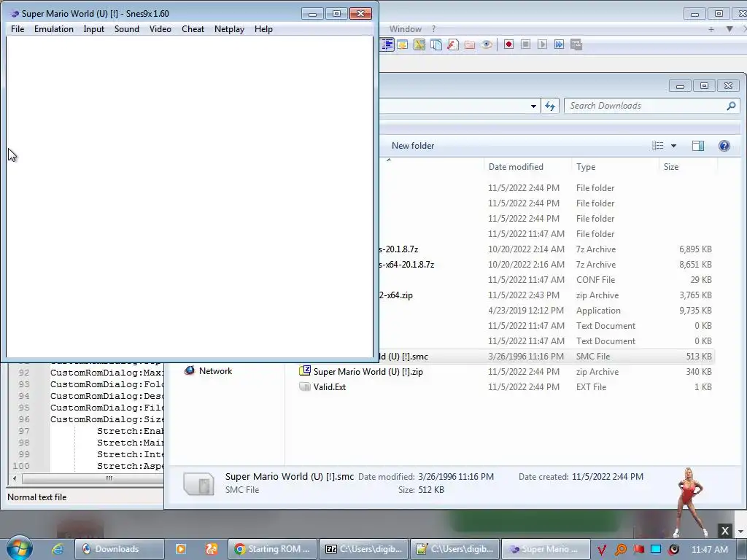Image resolution: width=747 pixels, height=560 pixels.
Task: Select Network in the Explorer navigation pane
Action: [215, 371]
